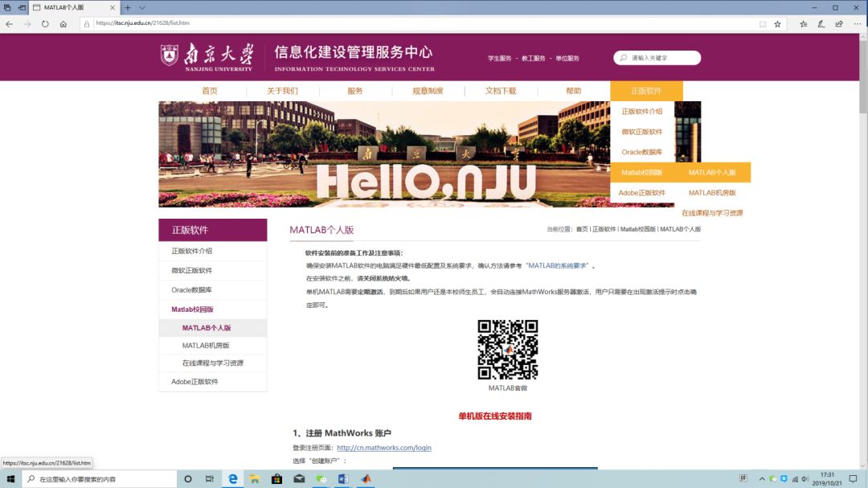Open the 服务 navigation menu
The height and width of the screenshot is (488, 868).
pos(355,91)
